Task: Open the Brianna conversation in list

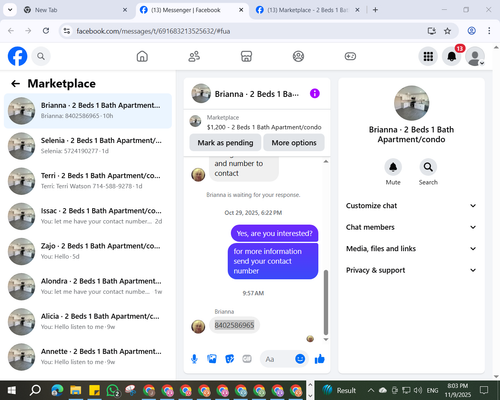Action: (88, 111)
